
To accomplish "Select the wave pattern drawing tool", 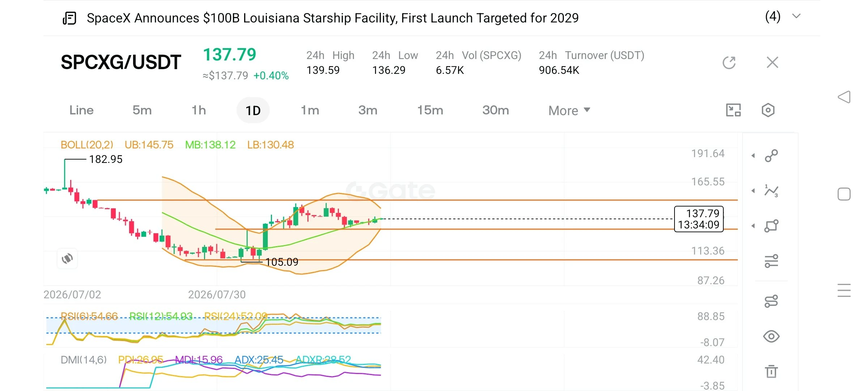I will (771, 191).
